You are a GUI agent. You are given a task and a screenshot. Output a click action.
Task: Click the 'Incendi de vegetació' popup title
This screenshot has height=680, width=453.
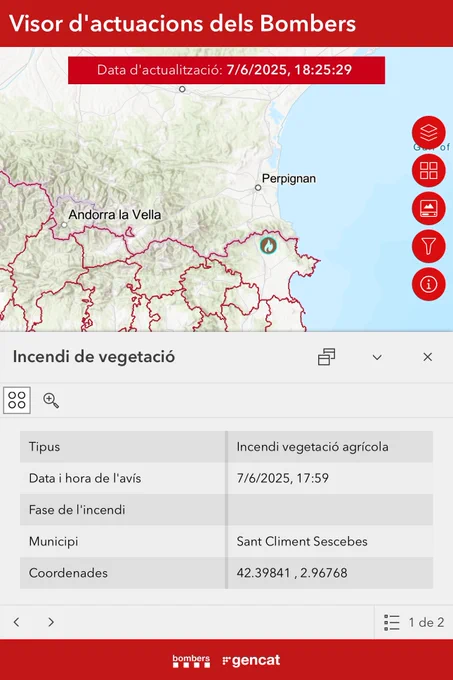coord(94,357)
